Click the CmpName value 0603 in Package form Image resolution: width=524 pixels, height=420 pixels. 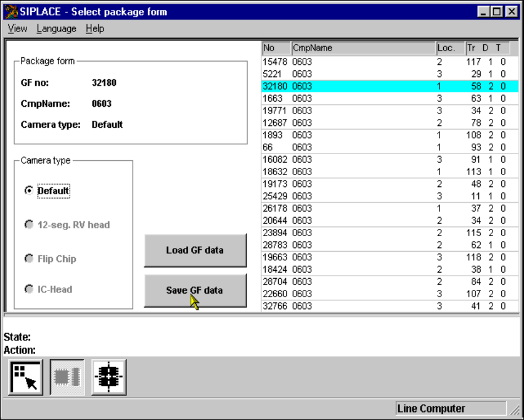coord(102,104)
